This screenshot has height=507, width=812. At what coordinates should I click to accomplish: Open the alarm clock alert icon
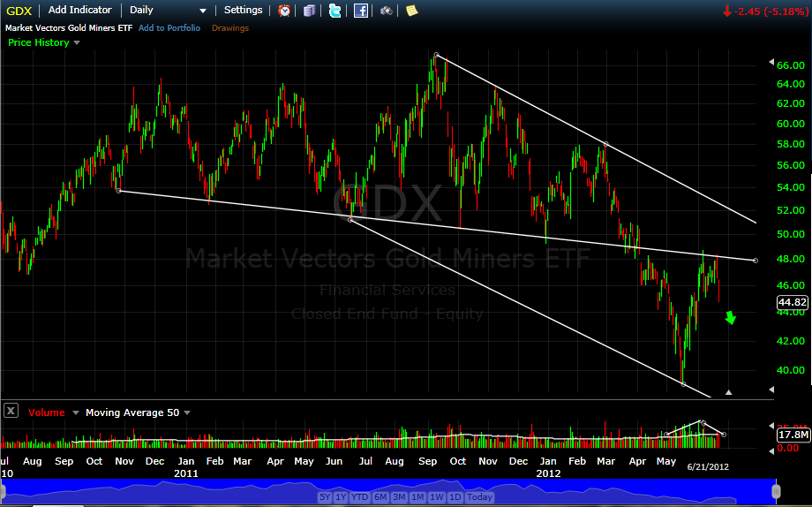(284, 11)
